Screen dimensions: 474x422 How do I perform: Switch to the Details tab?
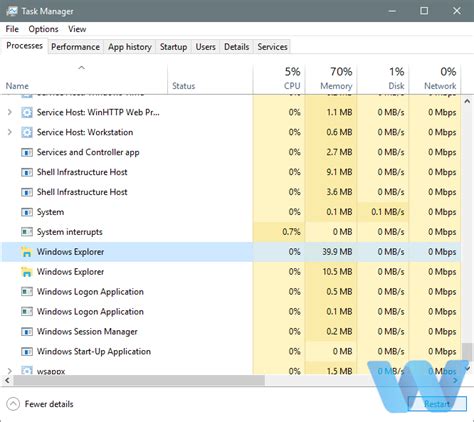(236, 47)
